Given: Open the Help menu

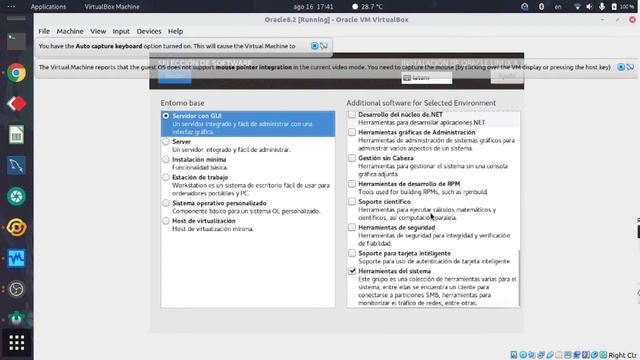Looking at the screenshot, I should click(176, 31).
